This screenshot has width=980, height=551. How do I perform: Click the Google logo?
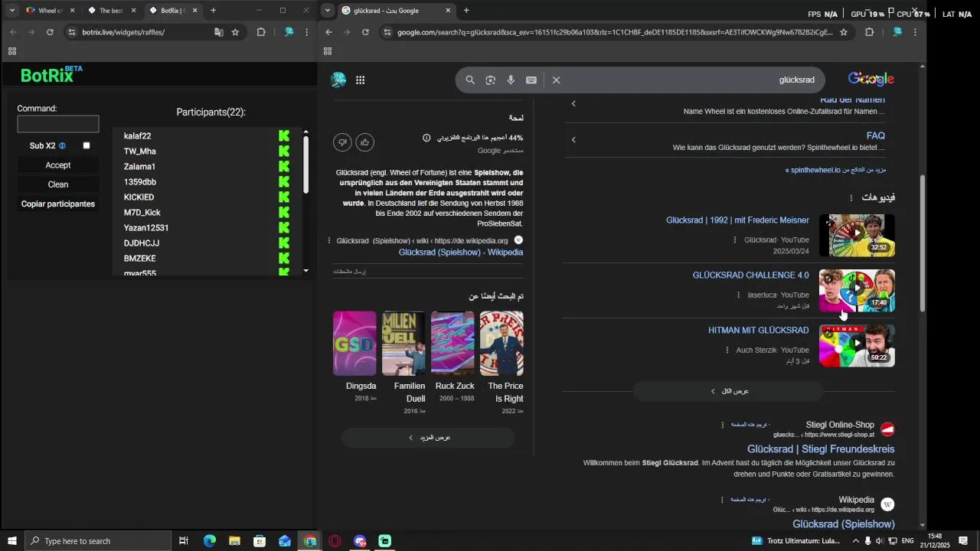[x=871, y=80]
